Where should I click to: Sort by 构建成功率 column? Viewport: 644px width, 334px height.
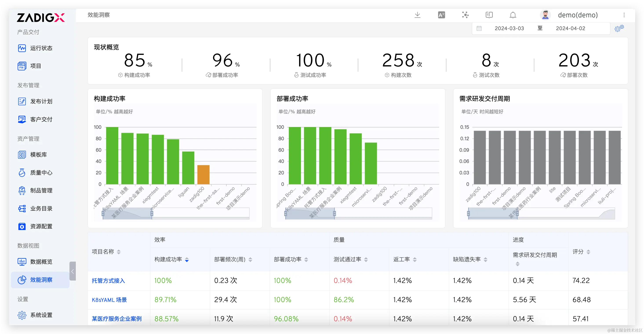[x=187, y=260]
